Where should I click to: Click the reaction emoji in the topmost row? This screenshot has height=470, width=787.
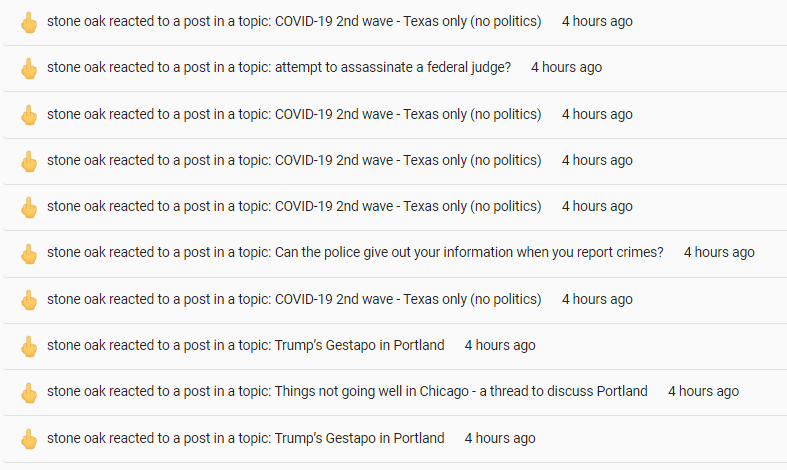[29, 22]
